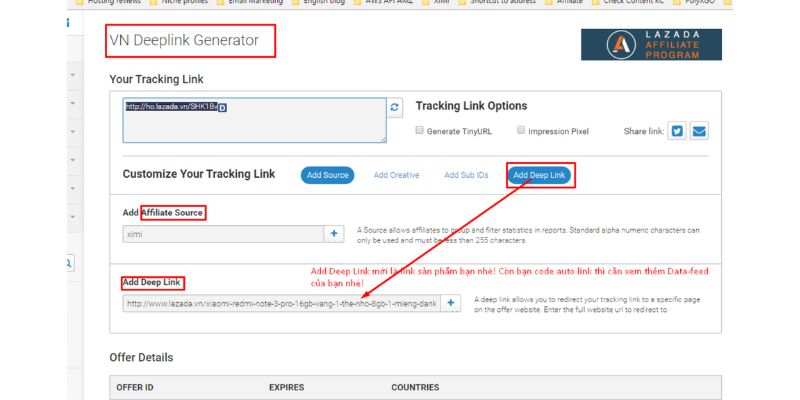Click the tracking link text area
This screenshot has height=400, width=800.
click(x=254, y=120)
